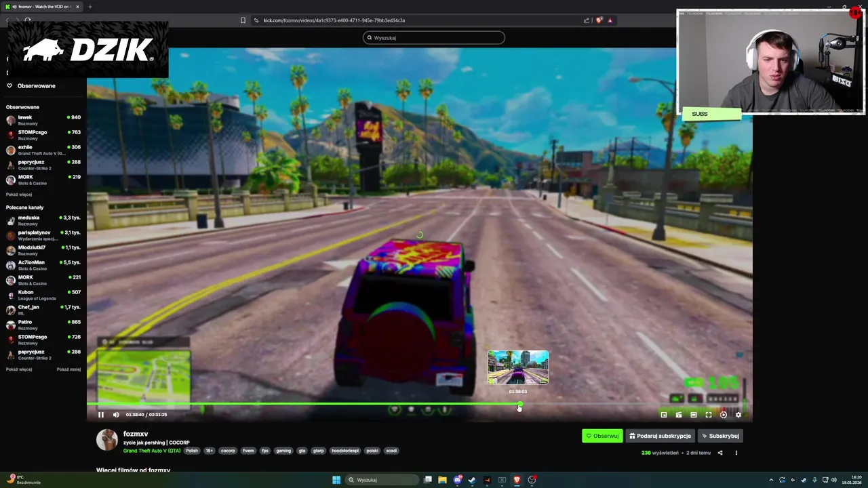Bookmark this page icon in address bar

click(x=243, y=20)
